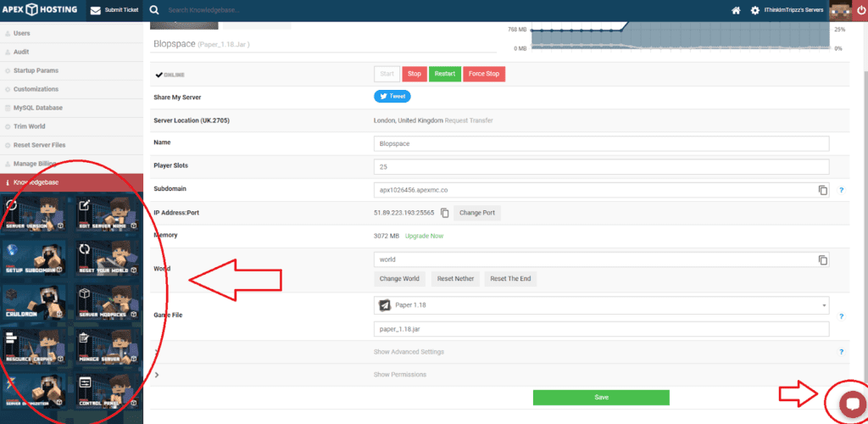Copy the world name with the copy icon
The image size is (868, 424).
(822, 259)
